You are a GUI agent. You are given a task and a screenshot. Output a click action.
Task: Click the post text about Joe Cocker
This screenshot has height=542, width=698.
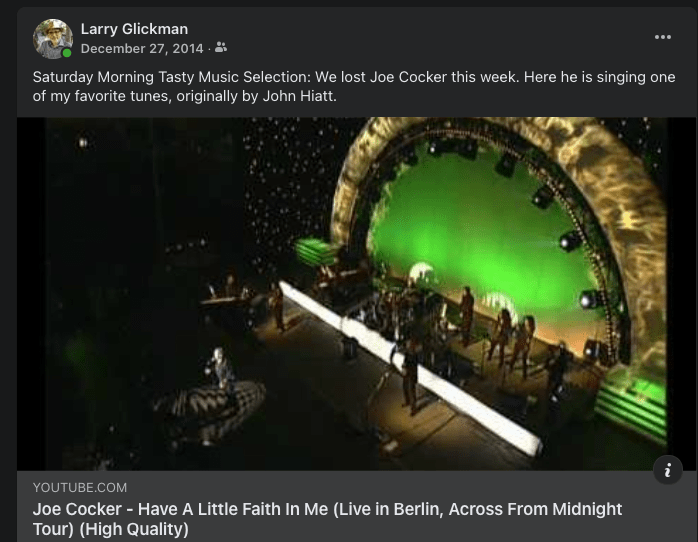pyautogui.click(x=354, y=86)
